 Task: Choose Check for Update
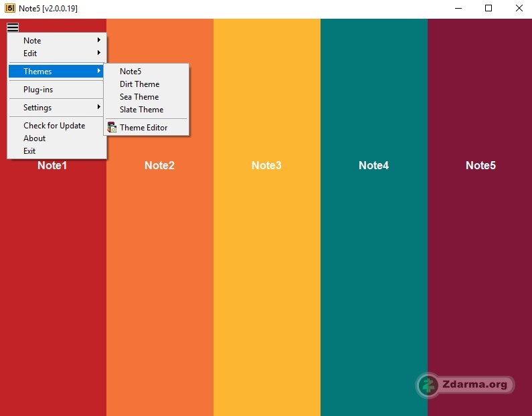tap(56, 126)
